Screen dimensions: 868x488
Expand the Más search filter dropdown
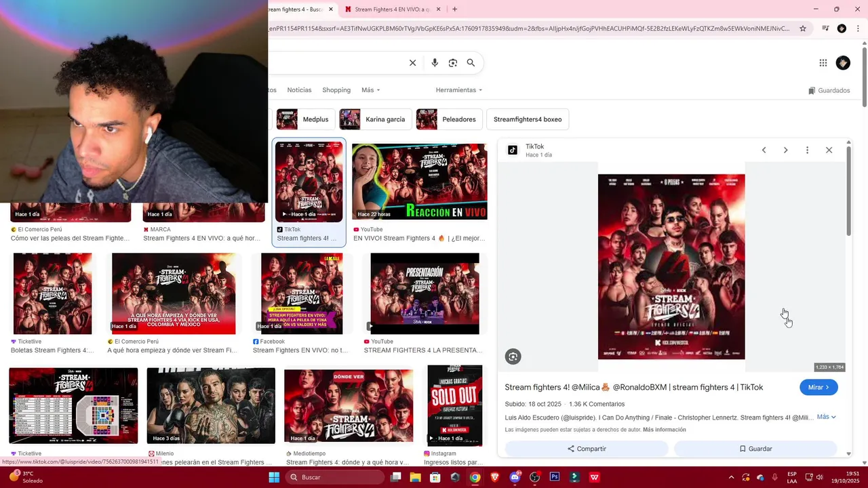coord(371,90)
